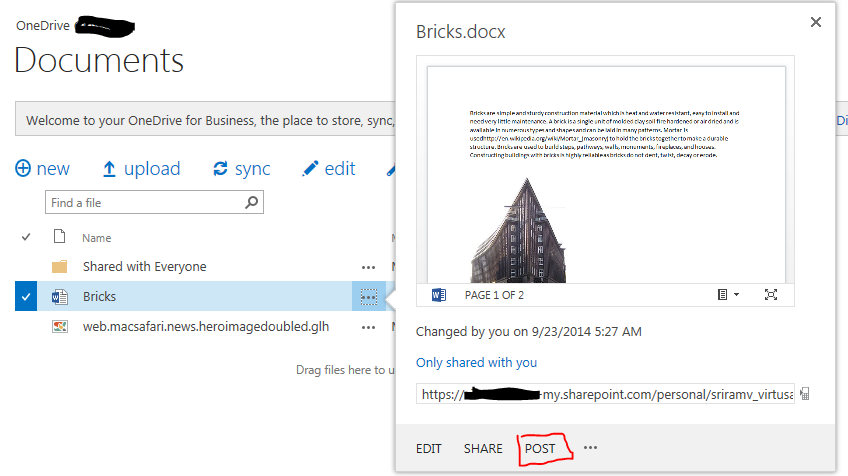The image size is (848, 476).
Task: Click POST in the callout footer
Action: 540,448
